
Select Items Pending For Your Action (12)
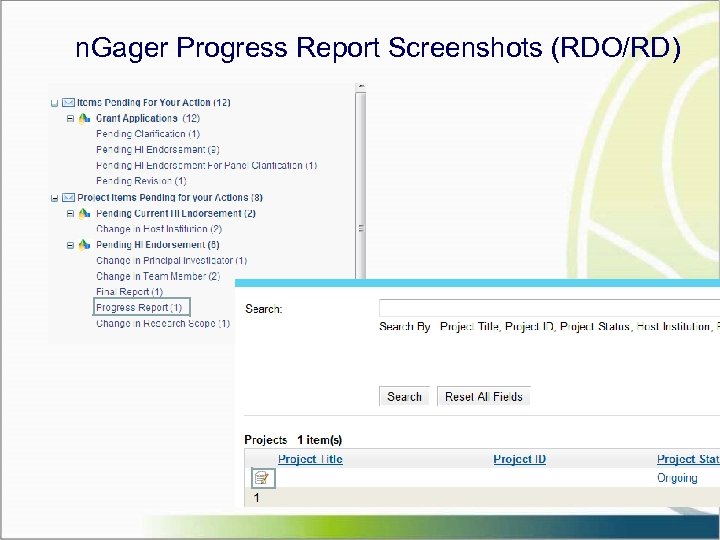(x=154, y=102)
